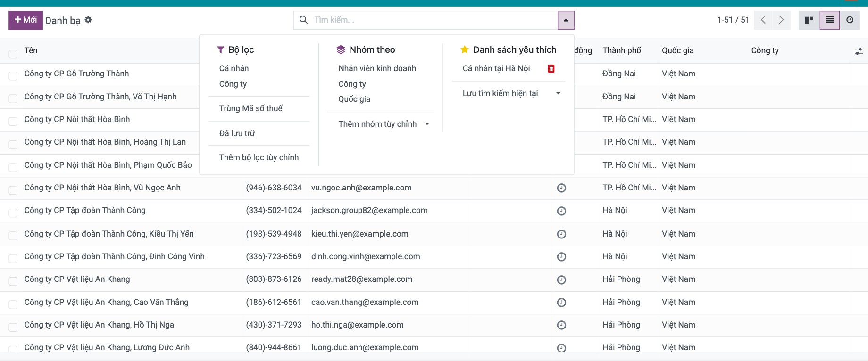Check the Võ Thị Hạnh row checkbox
This screenshot has height=361, width=868.
pos(13,99)
